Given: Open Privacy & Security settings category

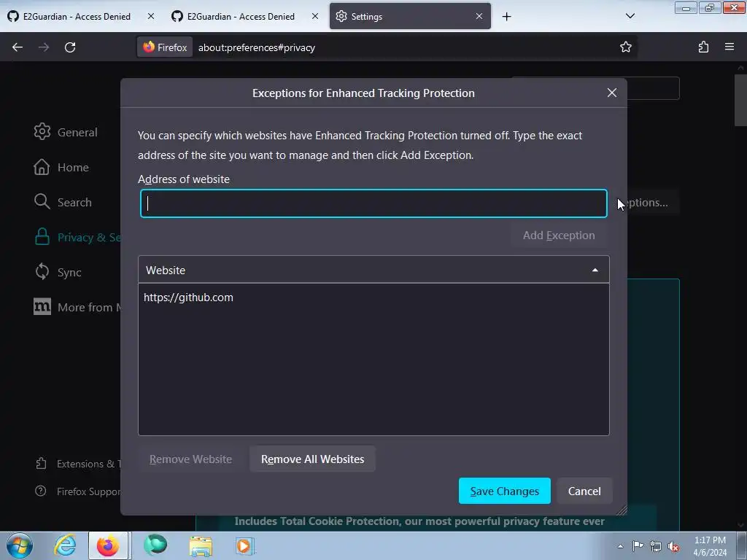Looking at the screenshot, I should [x=76, y=237].
